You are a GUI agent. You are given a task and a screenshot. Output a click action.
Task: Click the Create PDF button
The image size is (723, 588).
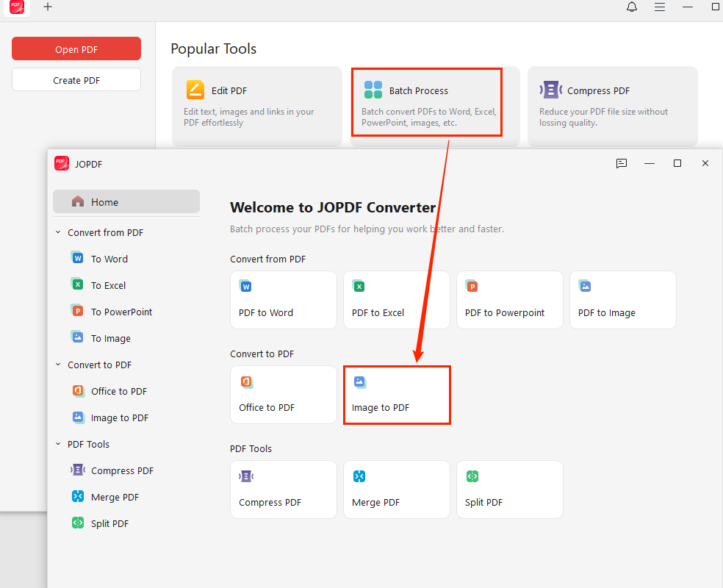[76, 80]
